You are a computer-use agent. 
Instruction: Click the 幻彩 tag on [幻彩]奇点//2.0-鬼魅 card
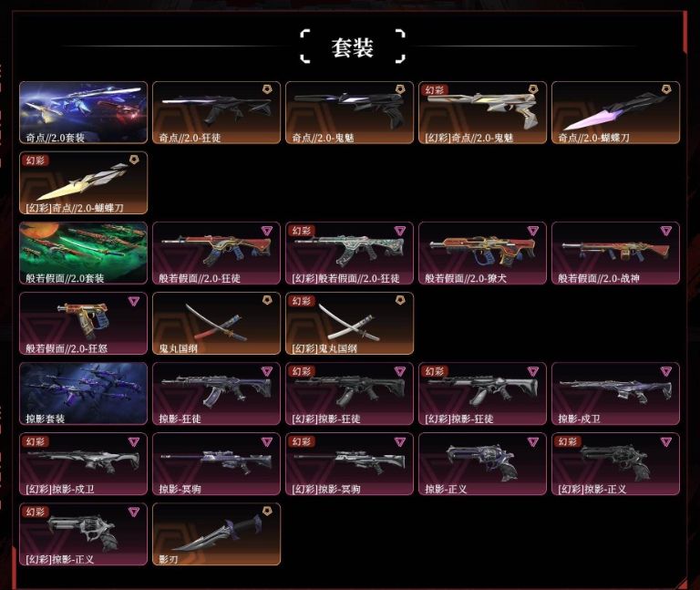click(434, 90)
